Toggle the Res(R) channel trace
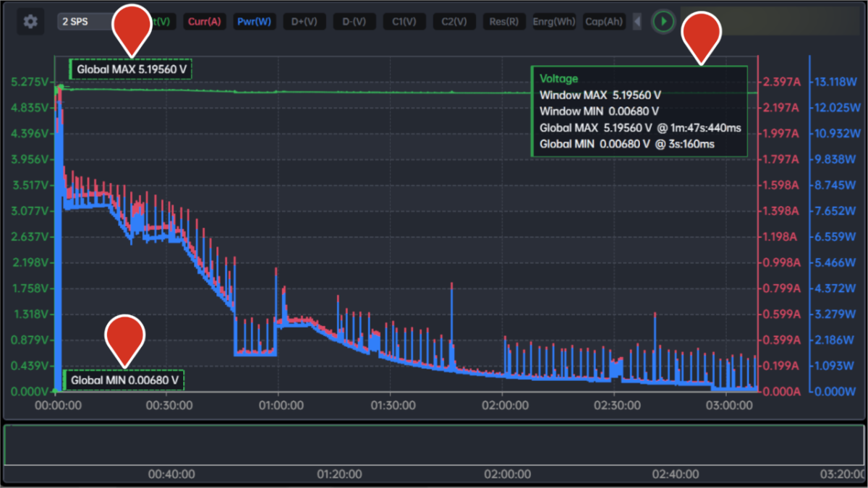Viewport: 868px width, 488px height. 503,22
